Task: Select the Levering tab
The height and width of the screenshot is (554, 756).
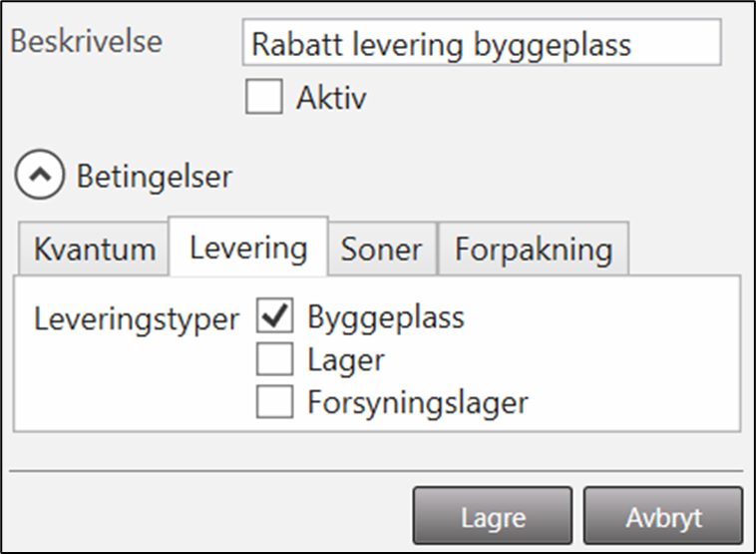Action: (247, 248)
